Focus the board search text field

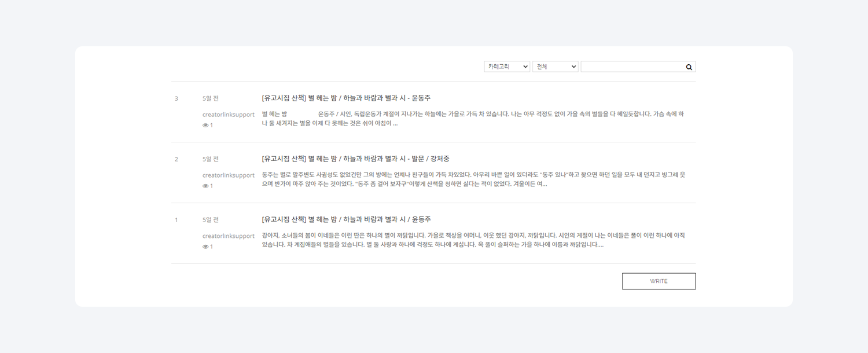tap(632, 67)
